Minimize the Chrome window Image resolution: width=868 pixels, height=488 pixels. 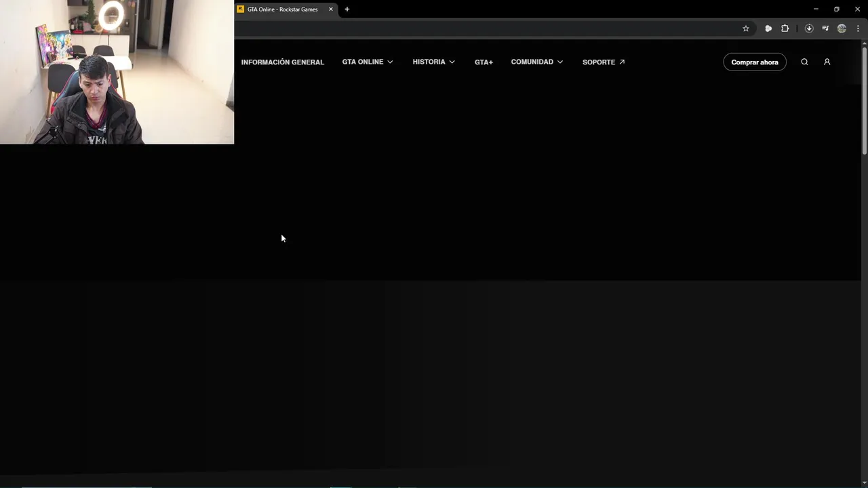pyautogui.click(x=816, y=9)
